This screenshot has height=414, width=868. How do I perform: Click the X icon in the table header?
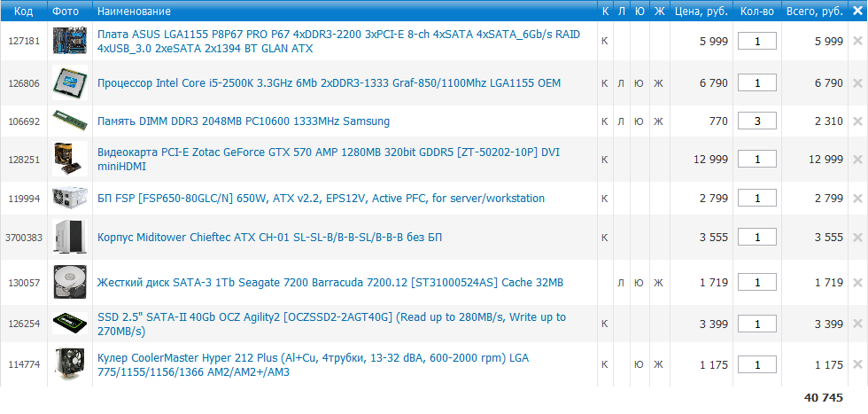coord(857,12)
